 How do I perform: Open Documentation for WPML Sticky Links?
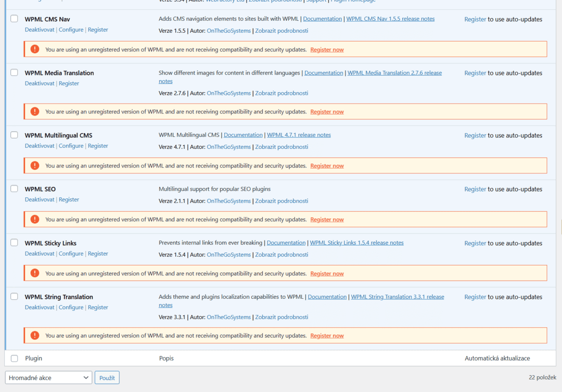coord(286,243)
